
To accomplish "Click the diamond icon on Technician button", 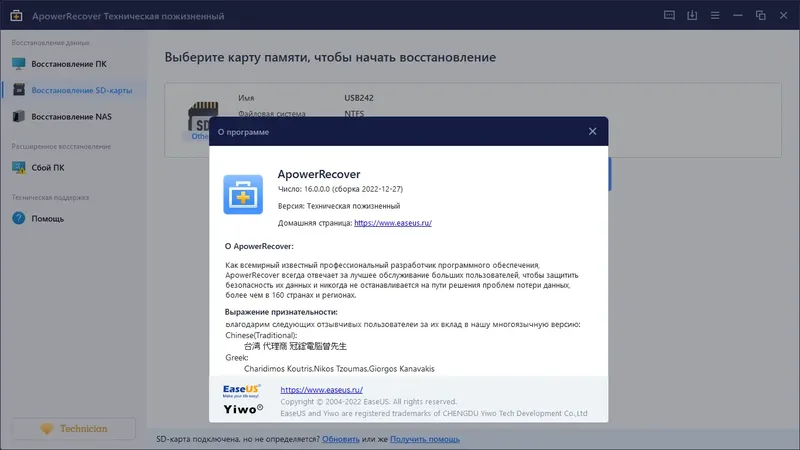I will point(47,429).
